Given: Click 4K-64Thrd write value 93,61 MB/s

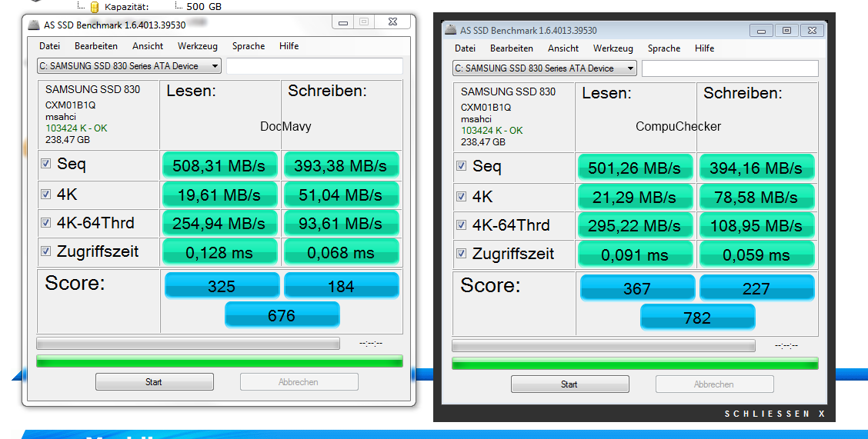Looking at the screenshot, I should point(341,223).
